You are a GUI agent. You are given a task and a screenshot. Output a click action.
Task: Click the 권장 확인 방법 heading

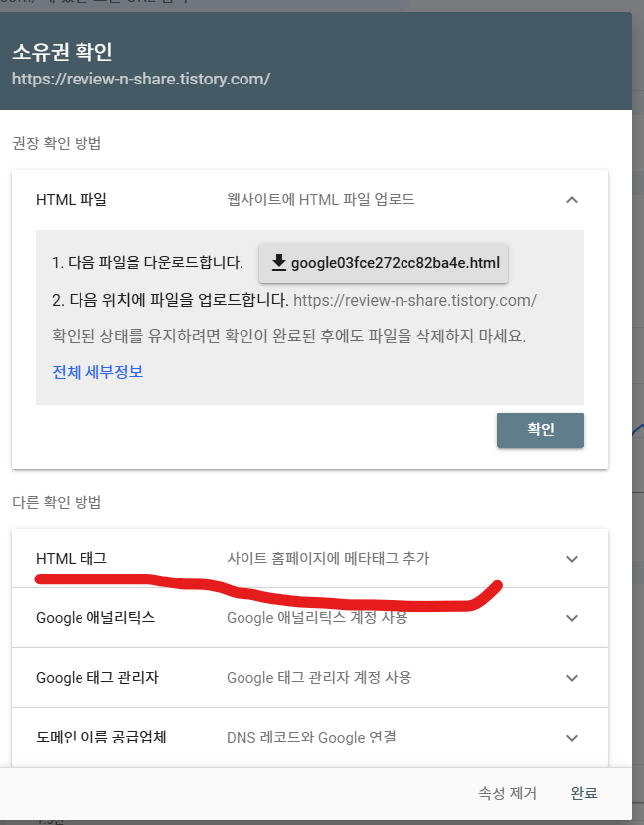click(x=57, y=143)
